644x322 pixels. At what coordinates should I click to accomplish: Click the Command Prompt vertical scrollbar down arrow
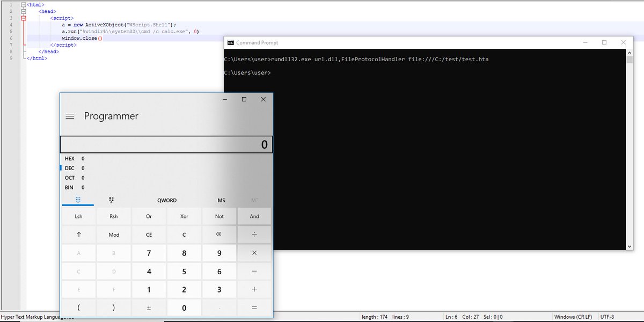click(x=630, y=246)
